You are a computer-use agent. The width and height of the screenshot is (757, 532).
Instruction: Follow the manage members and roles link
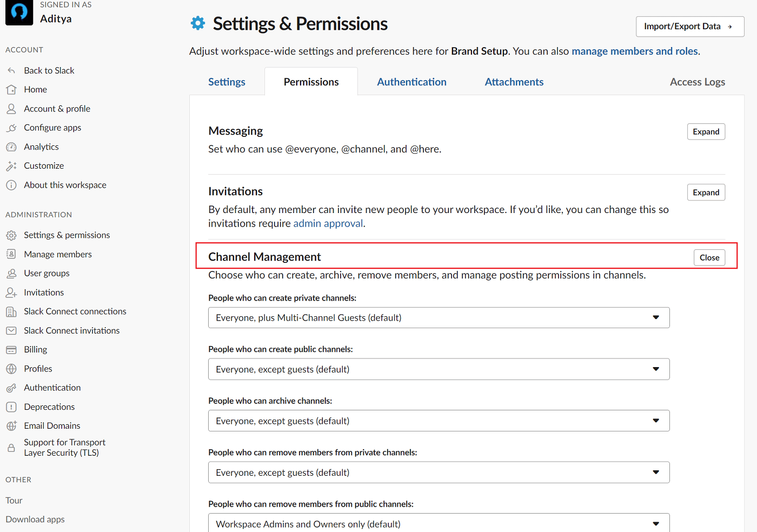coord(635,51)
